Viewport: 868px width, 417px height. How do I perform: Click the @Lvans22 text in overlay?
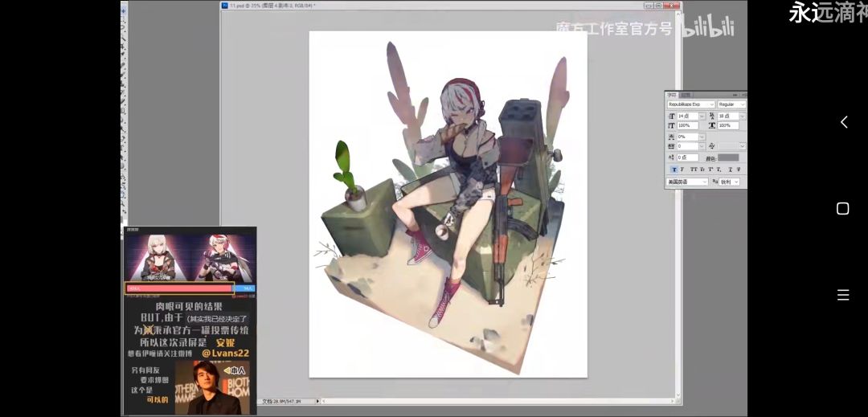click(x=225, y=353)
